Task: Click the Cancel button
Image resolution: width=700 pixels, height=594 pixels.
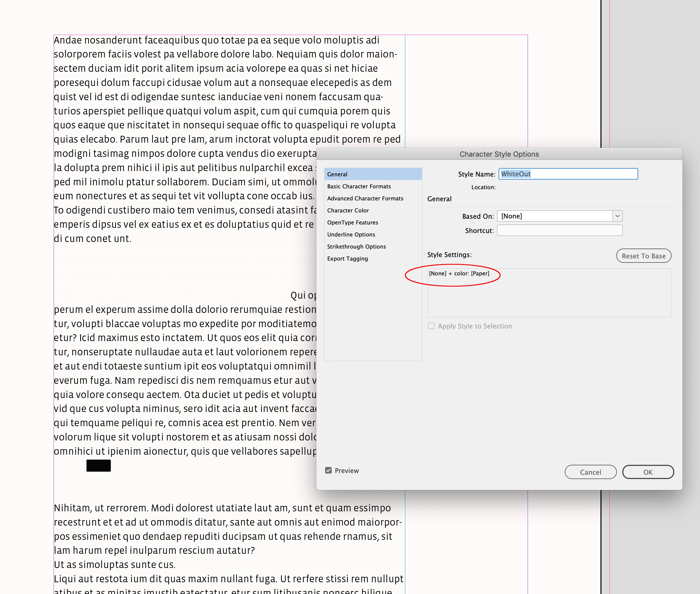Action: [x=590, y=472]
